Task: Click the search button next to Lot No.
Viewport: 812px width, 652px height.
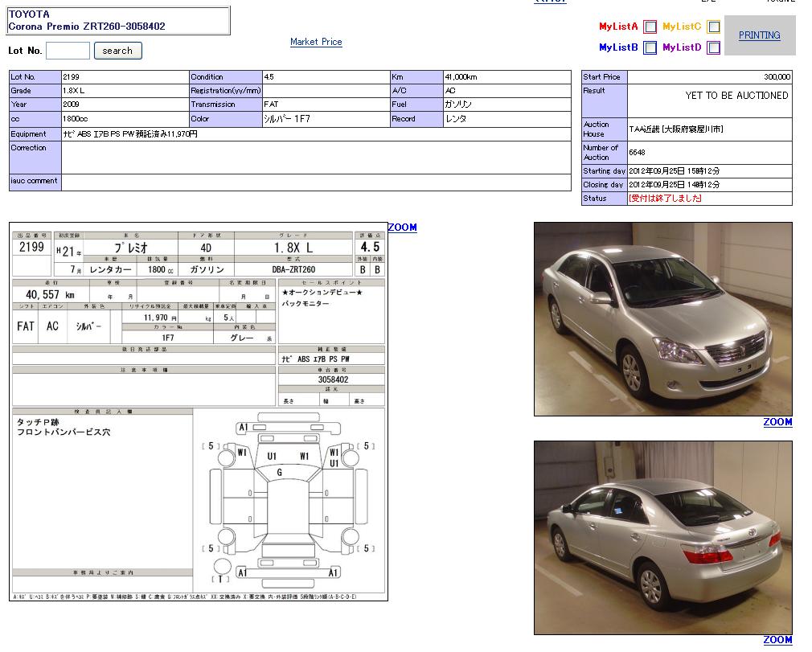Action: coord(117,51)
